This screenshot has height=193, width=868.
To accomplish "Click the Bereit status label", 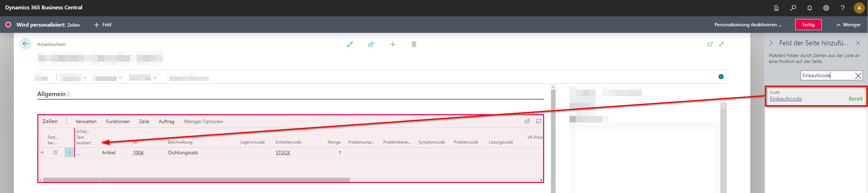I will (856, 99).
